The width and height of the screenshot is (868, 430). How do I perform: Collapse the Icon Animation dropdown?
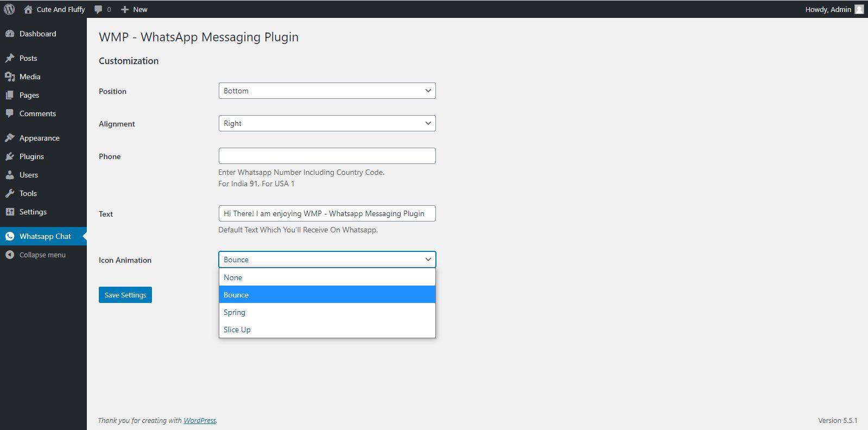(x=327, y=260)
